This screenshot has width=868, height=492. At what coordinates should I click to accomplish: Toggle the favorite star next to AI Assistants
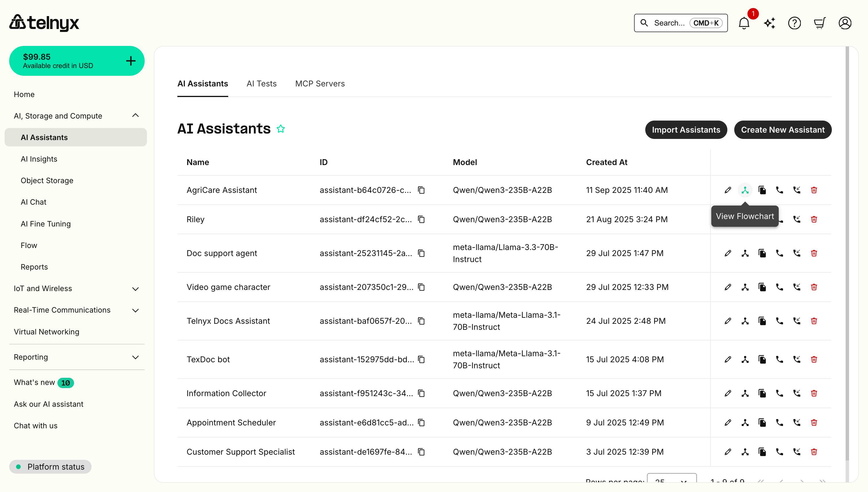(x=280, y=129)
